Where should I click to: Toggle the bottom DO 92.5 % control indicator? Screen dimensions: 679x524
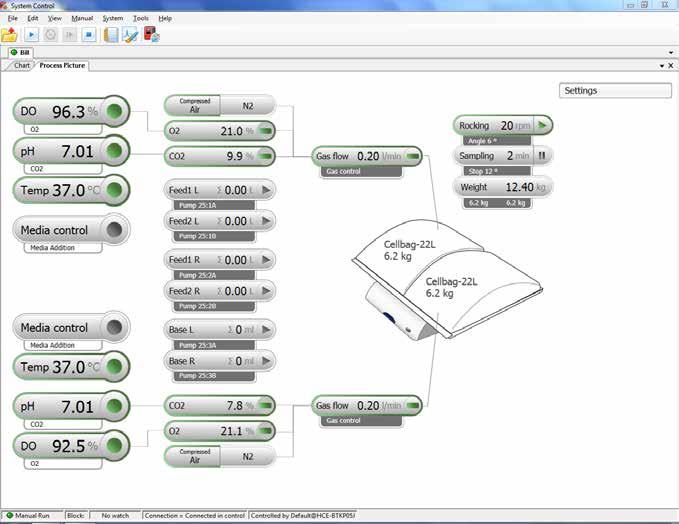pyautogui.click(x=115, y=445)
